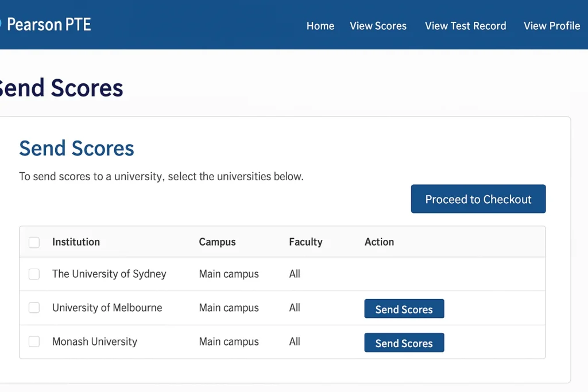This screenshot has height=392, width=588.
Task: Navigate to View Scores
Action: point(378,26)
